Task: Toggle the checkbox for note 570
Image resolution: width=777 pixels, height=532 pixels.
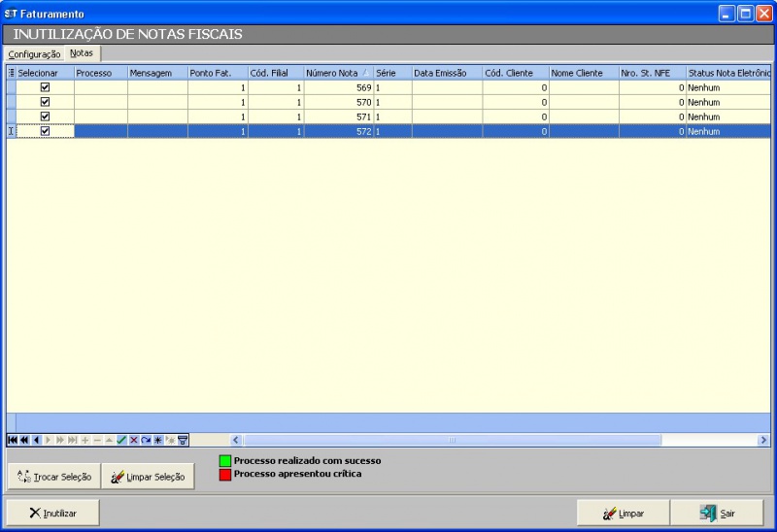Action: point(45,102)
